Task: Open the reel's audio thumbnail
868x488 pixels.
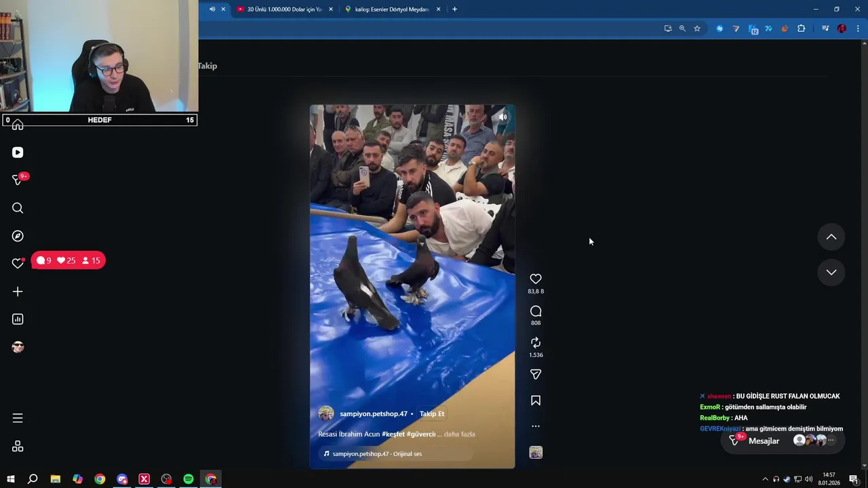Action: pos(536,453)
